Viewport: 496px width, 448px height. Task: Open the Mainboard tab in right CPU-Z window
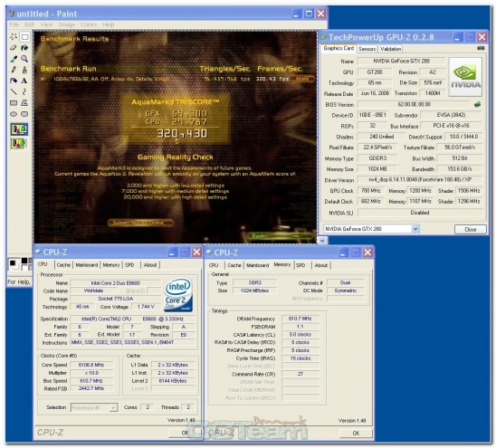[257, 265]
